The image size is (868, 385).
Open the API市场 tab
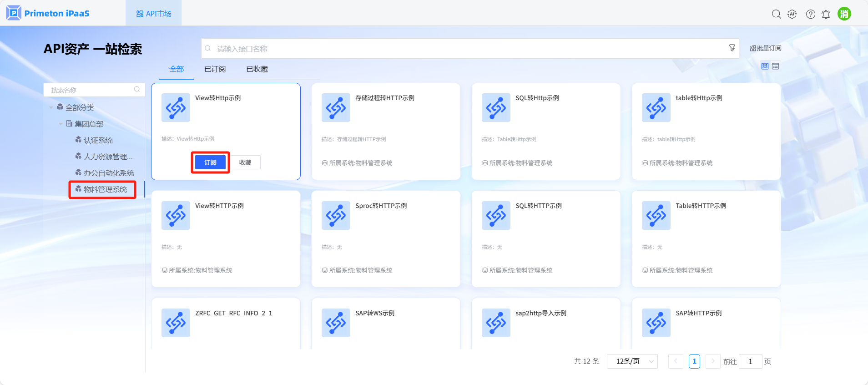coord(154,14)
